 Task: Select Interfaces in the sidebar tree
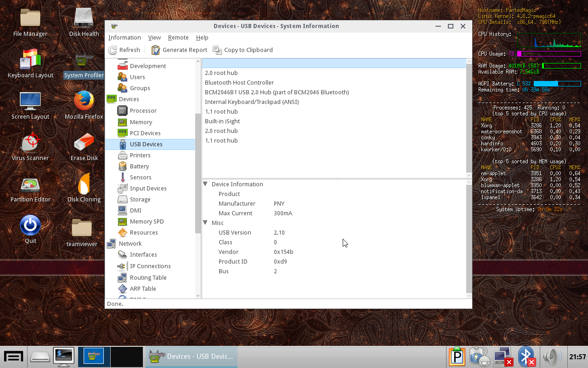pyautogui.click(x=143, y=254)
